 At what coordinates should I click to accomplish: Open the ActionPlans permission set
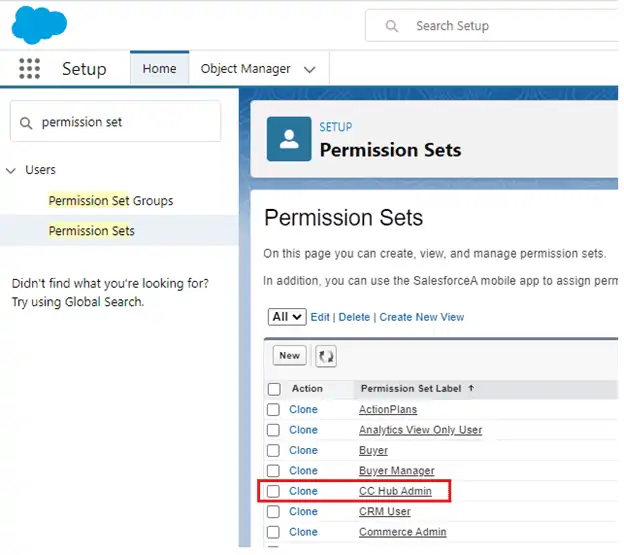pos(388,409)
